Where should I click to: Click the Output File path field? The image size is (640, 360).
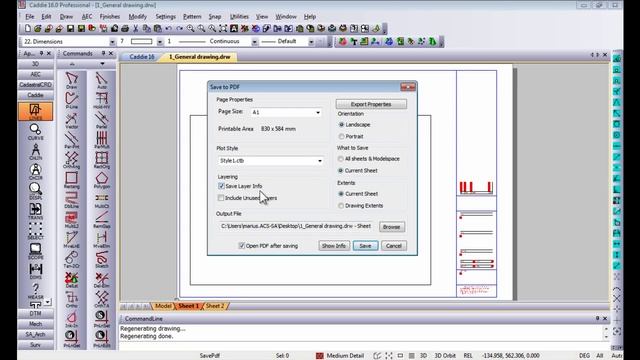(296, 226)
